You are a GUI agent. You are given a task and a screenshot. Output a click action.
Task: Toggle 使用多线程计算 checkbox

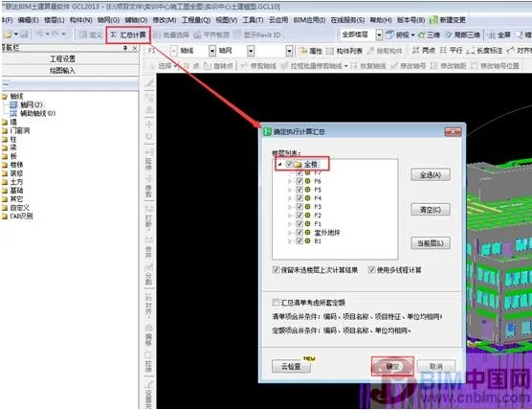tap(371, 270)
